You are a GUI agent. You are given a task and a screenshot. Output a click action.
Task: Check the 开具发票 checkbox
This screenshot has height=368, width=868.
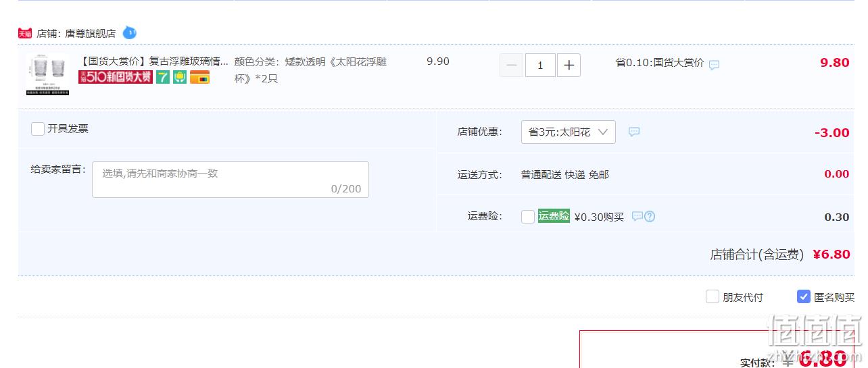click(x=38, y=128)
